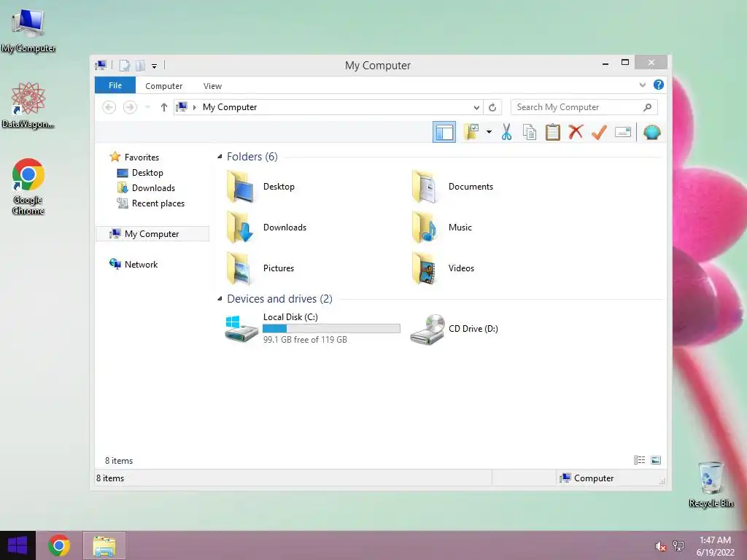Click the Properties icon in the quick access toolbar
The image size is (747, 560).
(124, 66)
